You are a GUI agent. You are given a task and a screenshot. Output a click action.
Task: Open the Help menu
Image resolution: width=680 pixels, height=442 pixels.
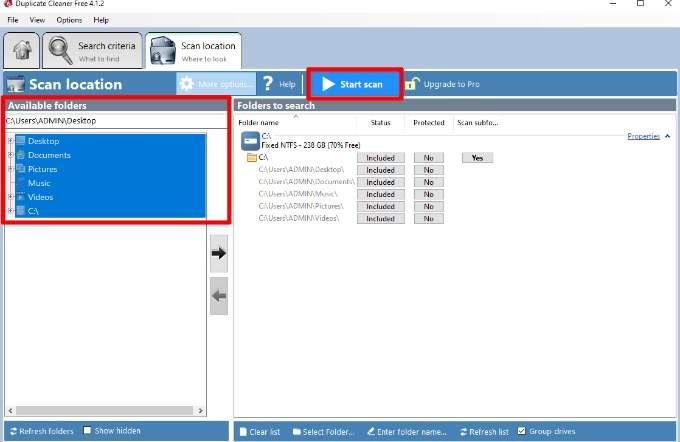coord(101,20)
